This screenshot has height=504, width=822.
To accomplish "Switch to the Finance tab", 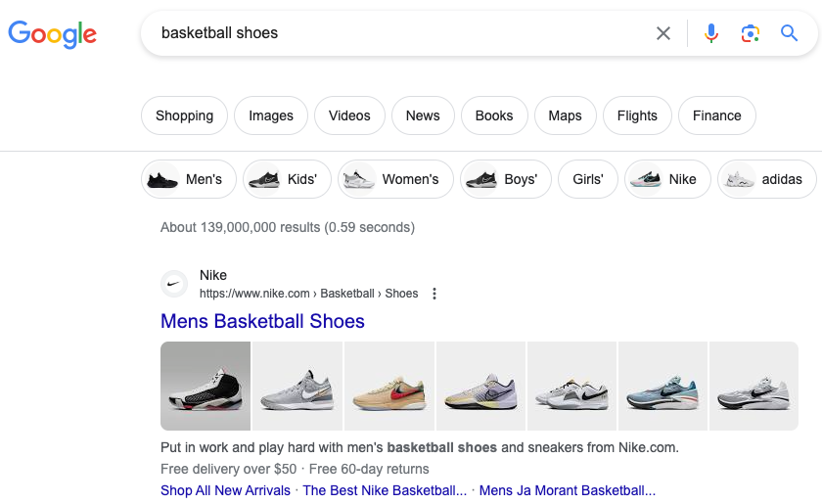I will pos(717,115).
